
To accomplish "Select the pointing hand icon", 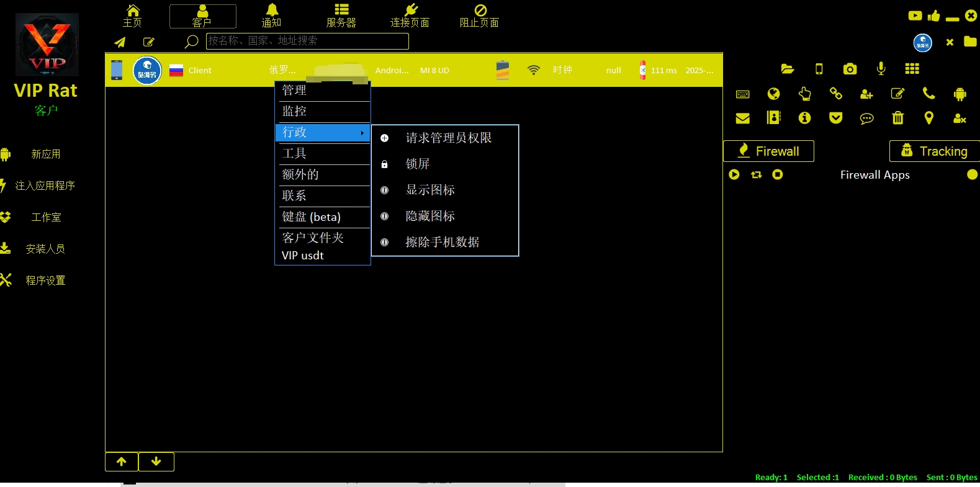I will click(804, 94).
